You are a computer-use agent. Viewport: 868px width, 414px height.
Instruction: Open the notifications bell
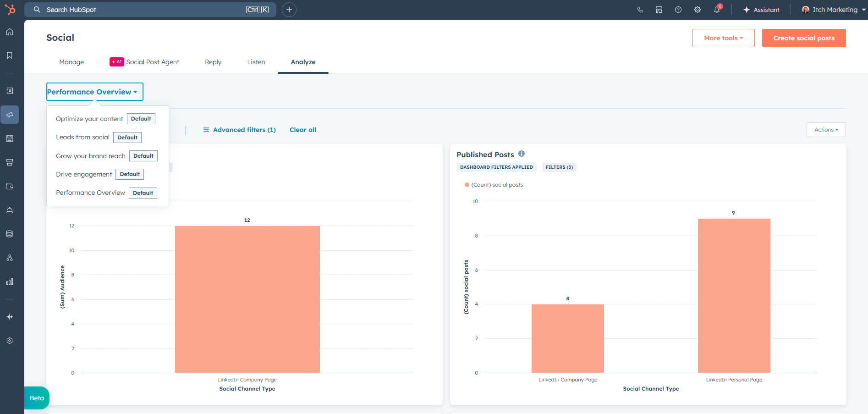click(x=717, y=10)
